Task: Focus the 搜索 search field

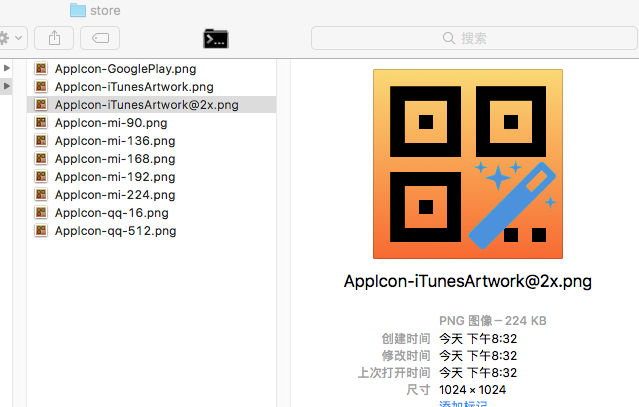Action: tap(474, 38)
